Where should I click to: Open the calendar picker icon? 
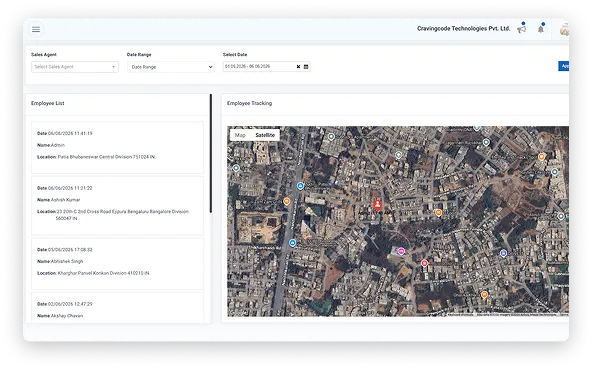click(306, 67)
